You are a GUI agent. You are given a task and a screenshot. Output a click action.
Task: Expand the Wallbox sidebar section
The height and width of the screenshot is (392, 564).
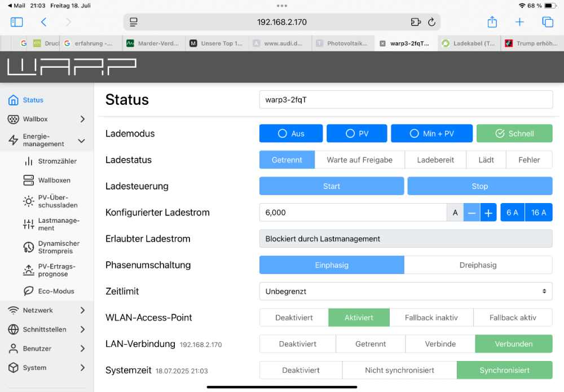pos(82,119)
